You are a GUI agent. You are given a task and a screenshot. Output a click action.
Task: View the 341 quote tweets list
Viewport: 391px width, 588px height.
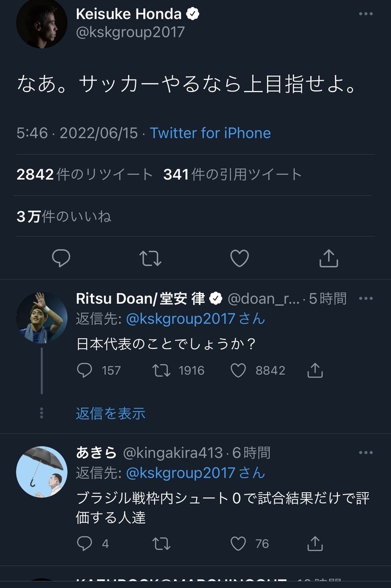click(232, 175)
